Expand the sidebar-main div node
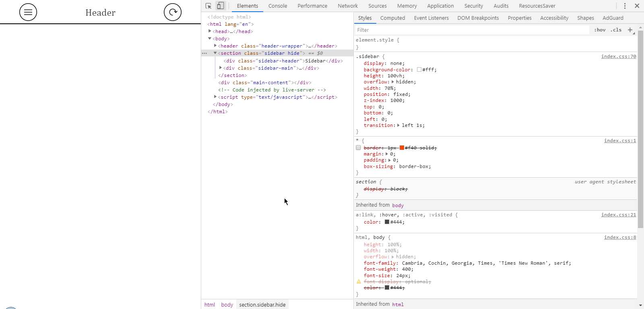This screenshot has width=644, height=309. 221,68
